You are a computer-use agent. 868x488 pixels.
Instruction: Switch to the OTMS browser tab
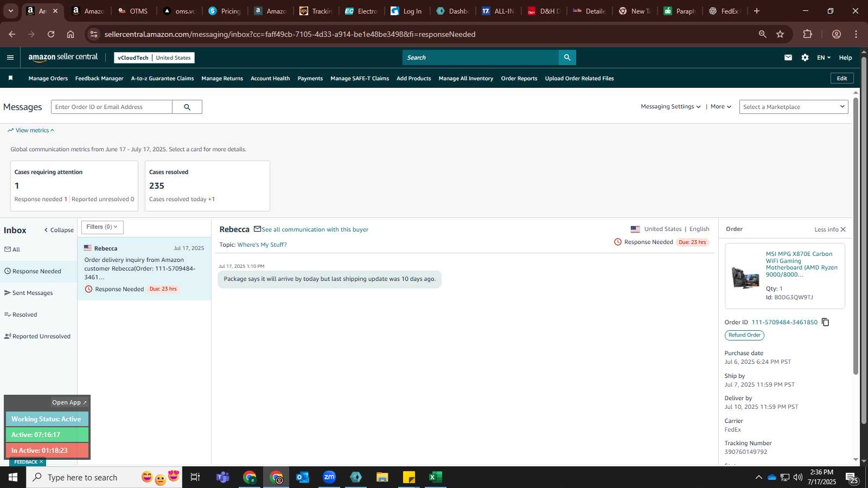tap(133, 11)
